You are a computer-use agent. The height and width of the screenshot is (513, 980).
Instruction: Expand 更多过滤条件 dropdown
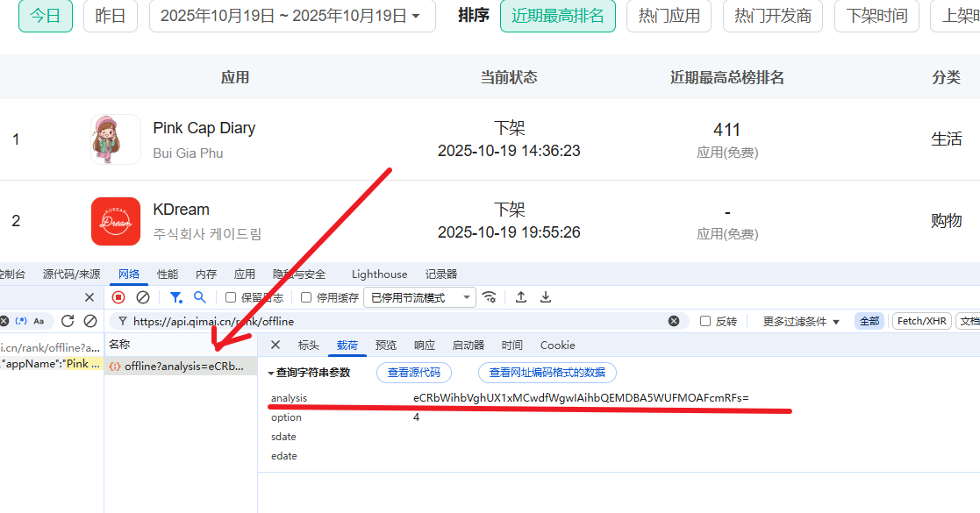click(x=801, y=321)
